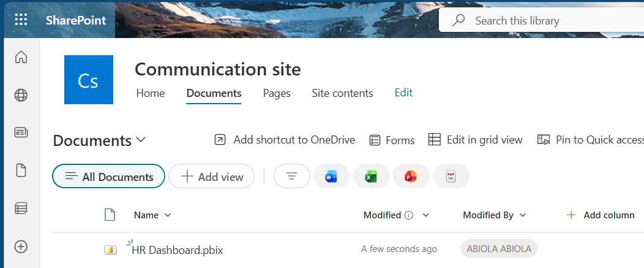Viewport: 644px width, 268px height.
Task: Open the Pages navigation tab
Action: [277, 93]
